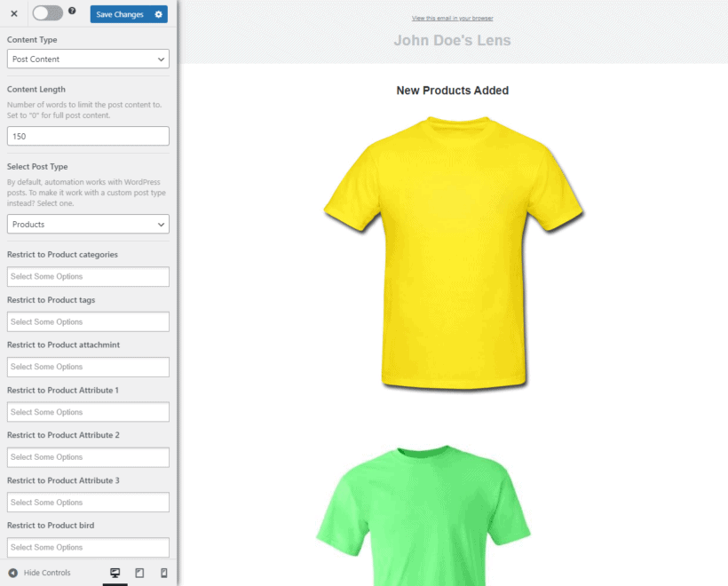This screenshot has height=586, width=728.
Task: Open the Content Type dropdown
Action: tap(87, 59)
